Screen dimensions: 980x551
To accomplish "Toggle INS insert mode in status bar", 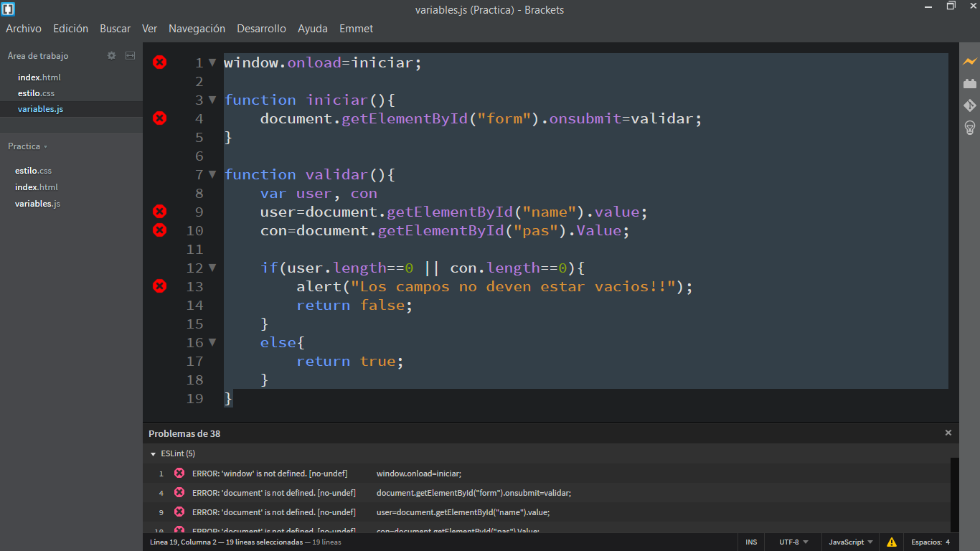I will coord(751,542).
